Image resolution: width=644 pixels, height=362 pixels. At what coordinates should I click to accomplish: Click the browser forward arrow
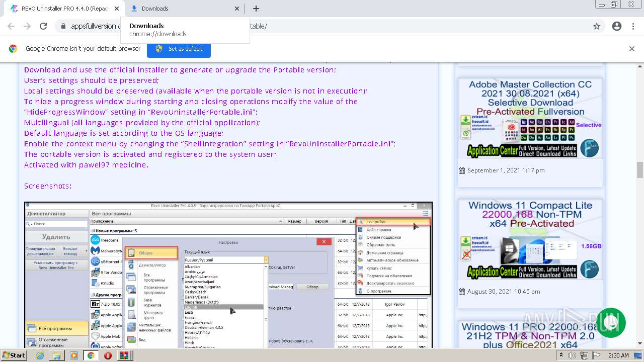27,26
